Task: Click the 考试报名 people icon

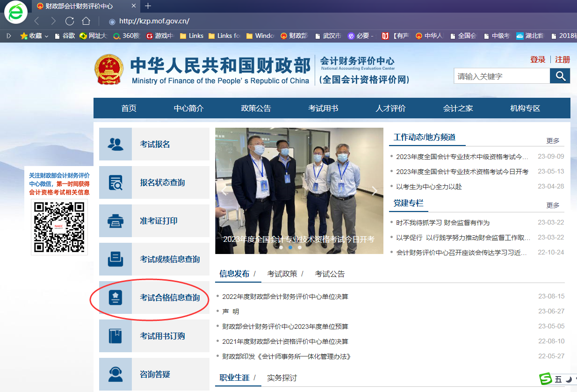Action: pos(115,144)
